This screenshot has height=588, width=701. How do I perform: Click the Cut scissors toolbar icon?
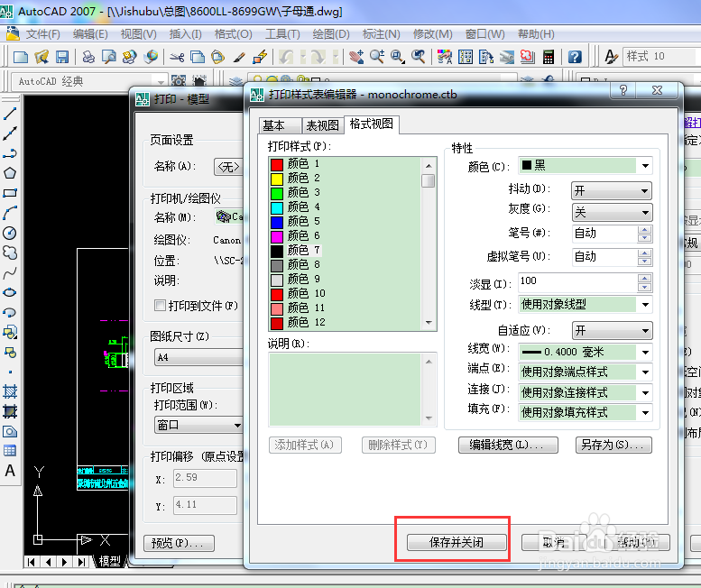coord(177,57)
